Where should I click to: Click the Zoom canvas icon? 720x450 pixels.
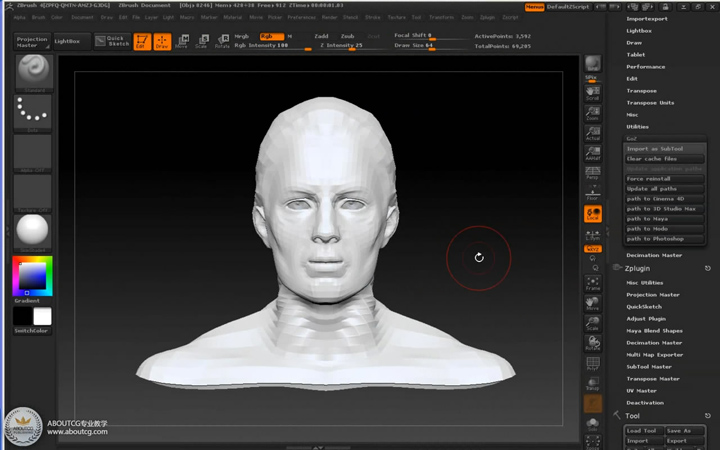point(593,113)
